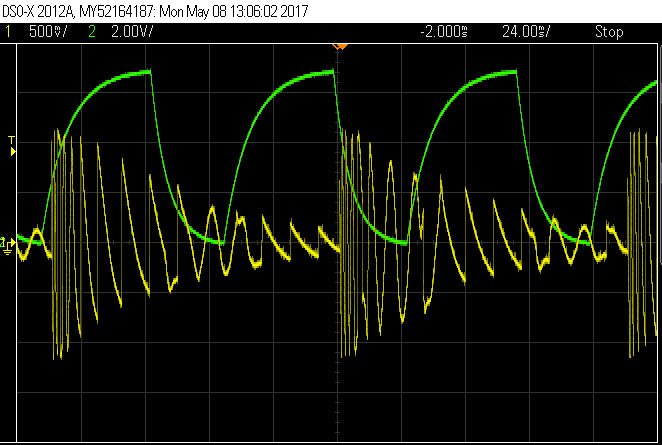Click the yellow dense burst near screen center

[352, 240]
